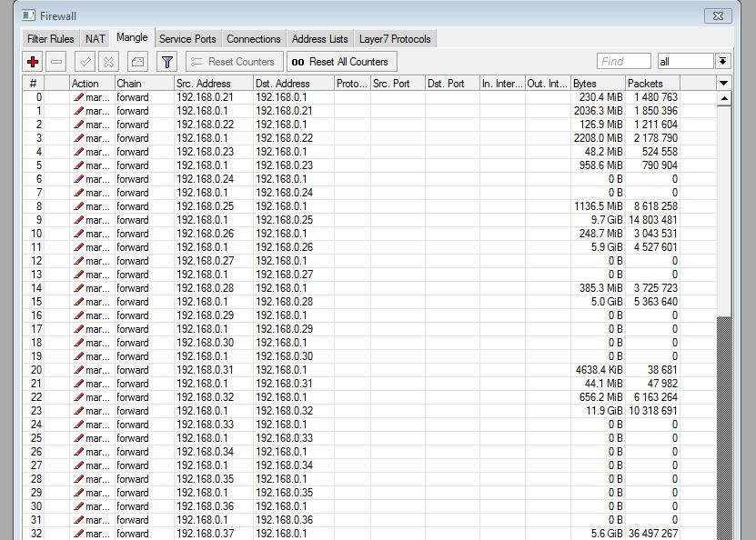The height and width of the screenshot is (540, 756).
Task: Click bytes value 2208.0 MiB
Action: click(599, 138)
